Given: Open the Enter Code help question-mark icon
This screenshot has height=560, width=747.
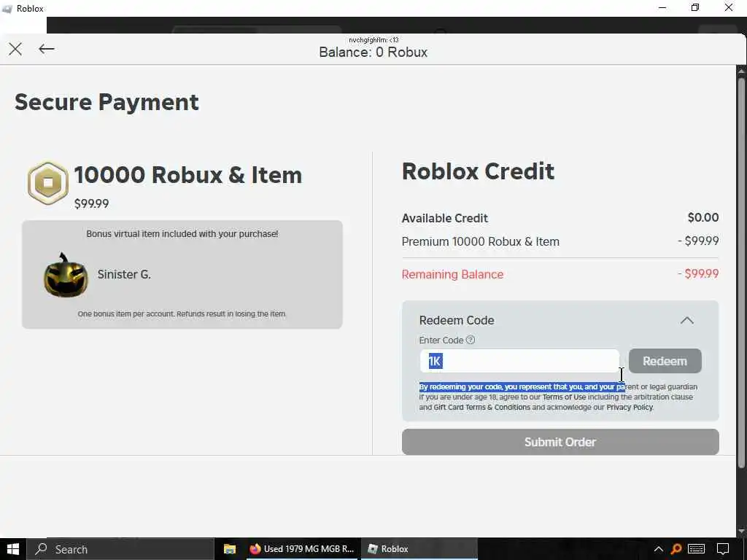Looking at the screenshot, I should coord(471,340).
